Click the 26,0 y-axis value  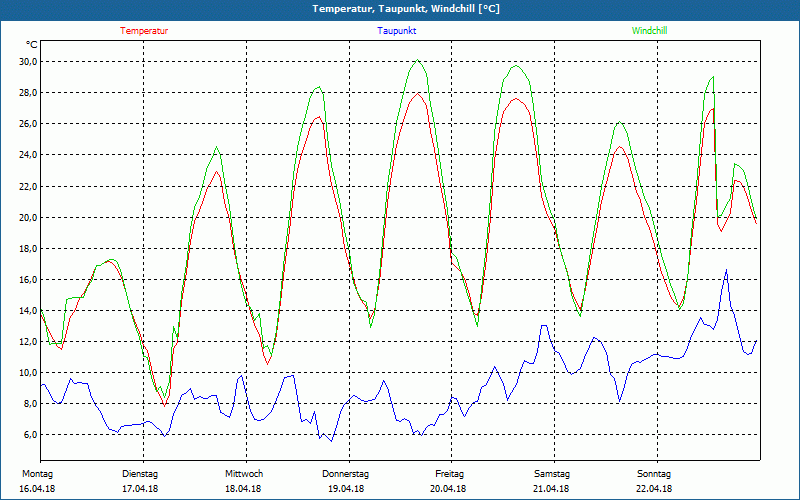point(28,124)
